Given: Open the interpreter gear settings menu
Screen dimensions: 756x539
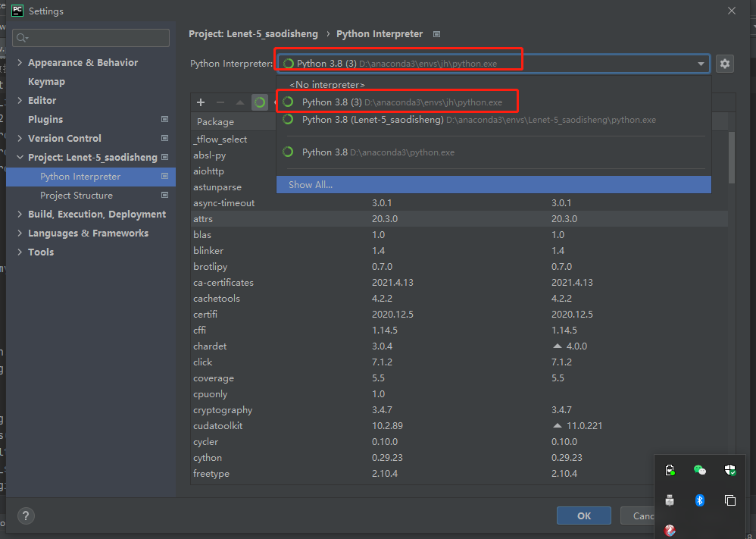Looking at the screenshot, I should (x=725, y=64).
